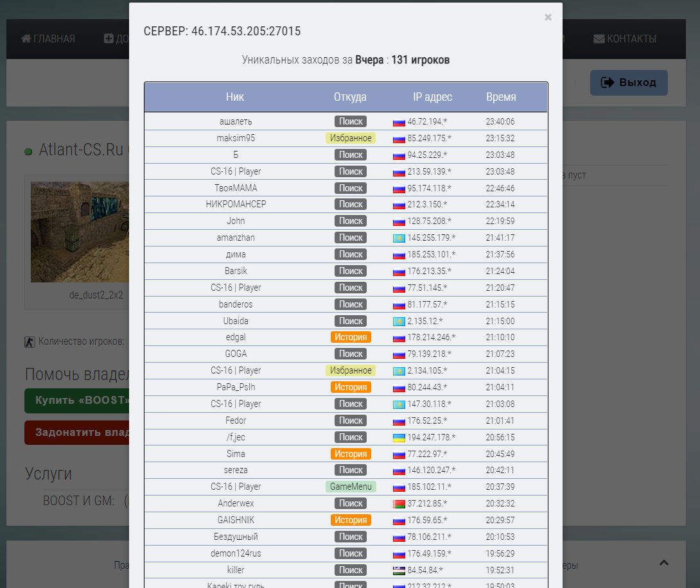Viewport: 700px width, 588px height.
Task: Click the История badge in edgal's row
Action: [x=351, y=337]
